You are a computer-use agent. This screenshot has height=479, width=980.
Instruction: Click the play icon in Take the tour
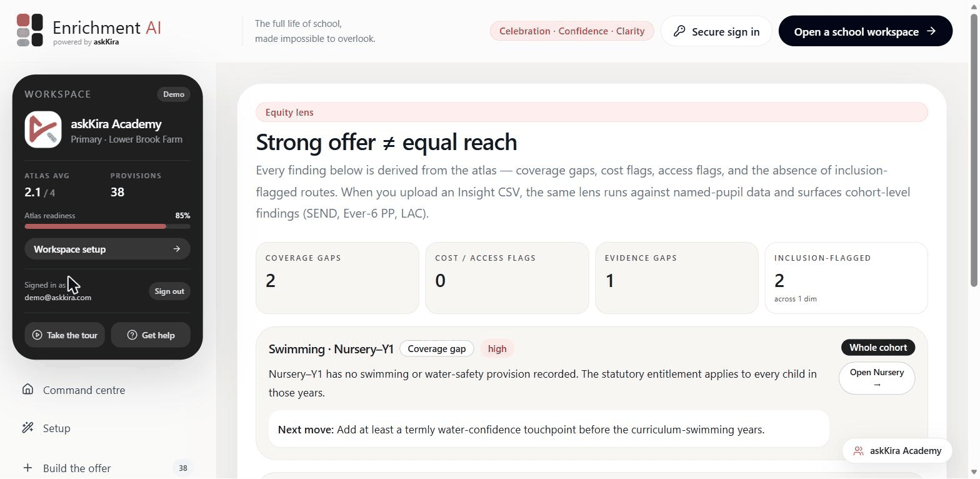coord(37,335)
